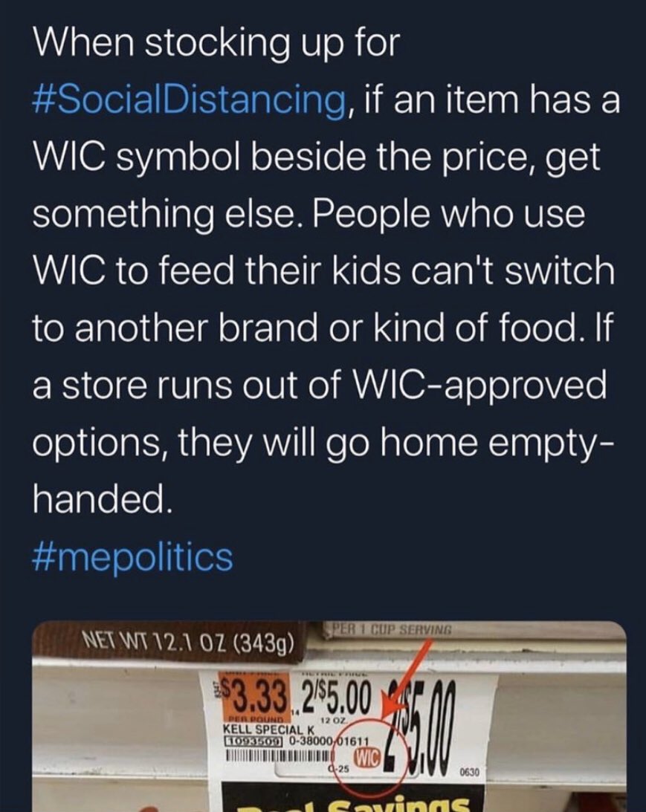Viewport: 646px width, 812px height.
Task: Click the boxed 1093509 item number
Action: [x=252, y=741]
